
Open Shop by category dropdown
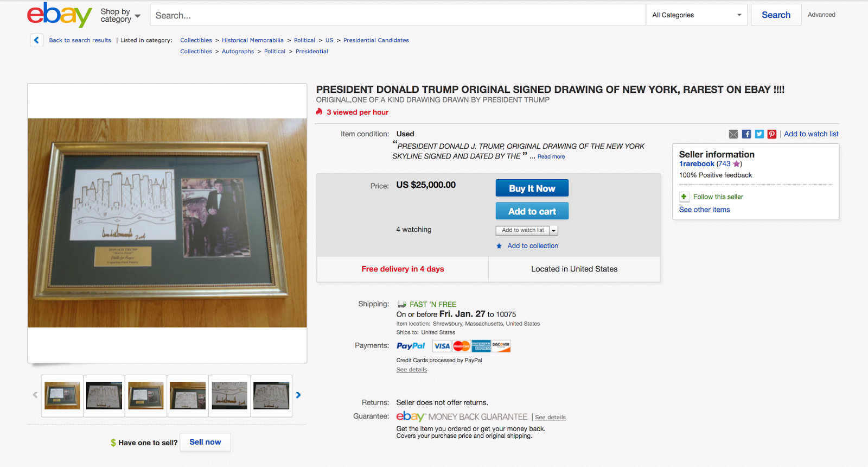(120, 15)
